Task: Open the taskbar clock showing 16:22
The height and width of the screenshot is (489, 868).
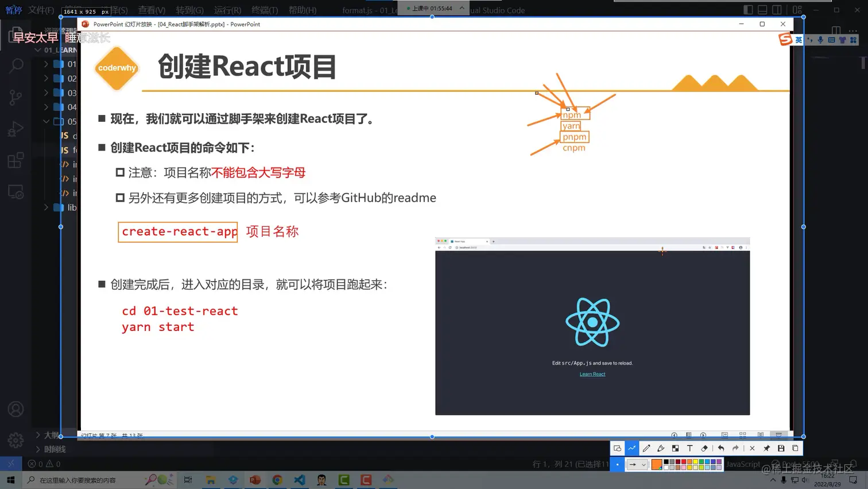Action: tap(828, 480)
